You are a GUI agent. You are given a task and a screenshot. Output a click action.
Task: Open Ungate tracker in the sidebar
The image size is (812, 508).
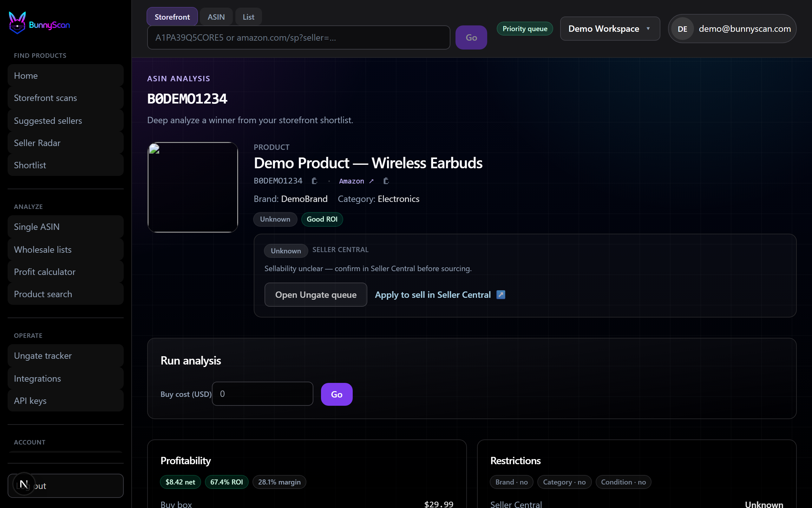click(65, 356)
